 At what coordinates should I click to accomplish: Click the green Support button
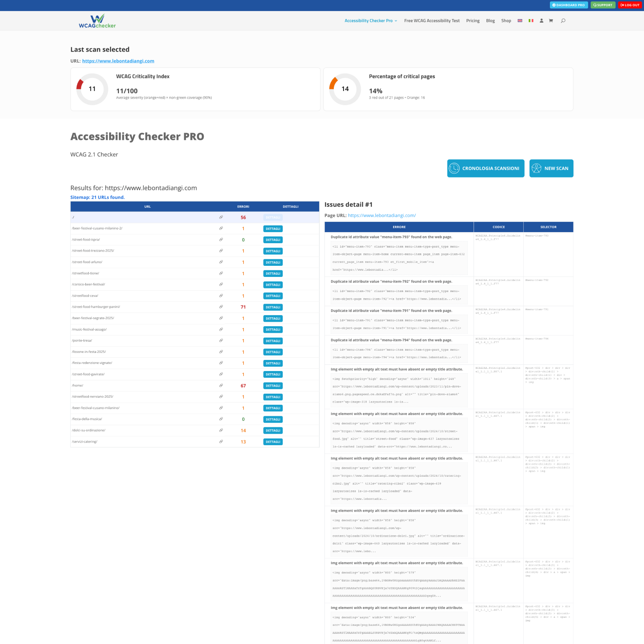tap(603, 5)
